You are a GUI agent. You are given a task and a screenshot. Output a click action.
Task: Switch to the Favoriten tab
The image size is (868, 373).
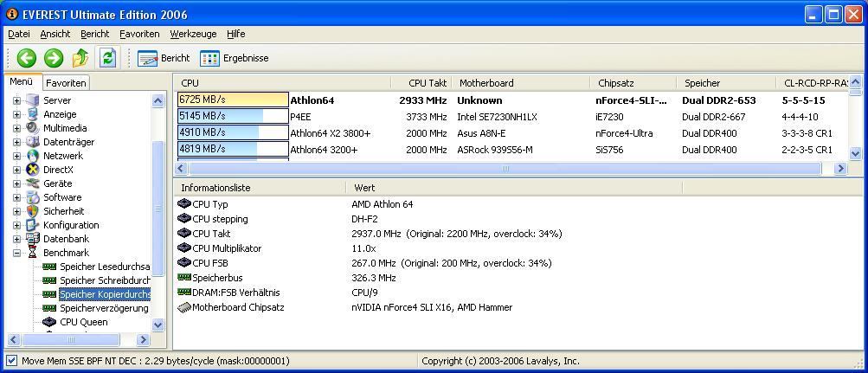tap(66, 83)
